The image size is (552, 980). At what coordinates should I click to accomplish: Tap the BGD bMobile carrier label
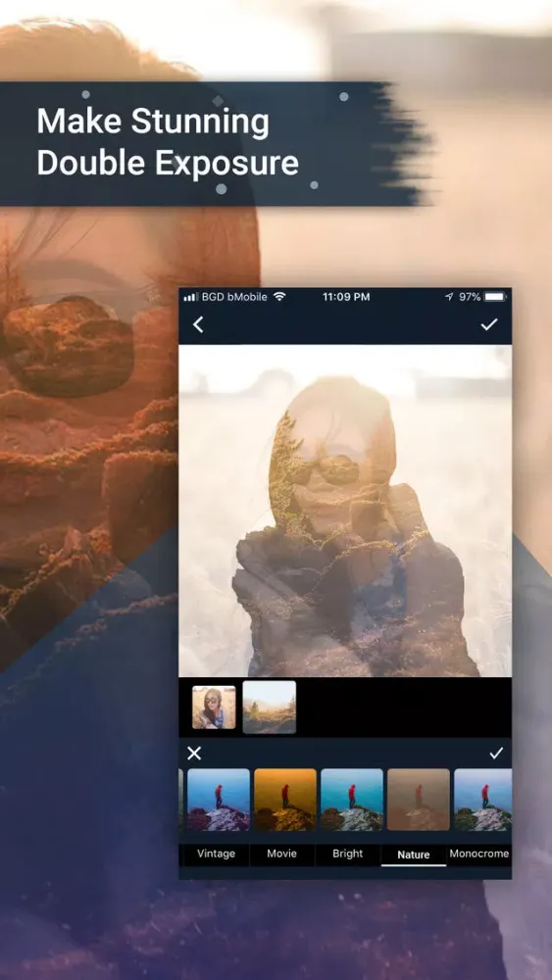[234, 297]
